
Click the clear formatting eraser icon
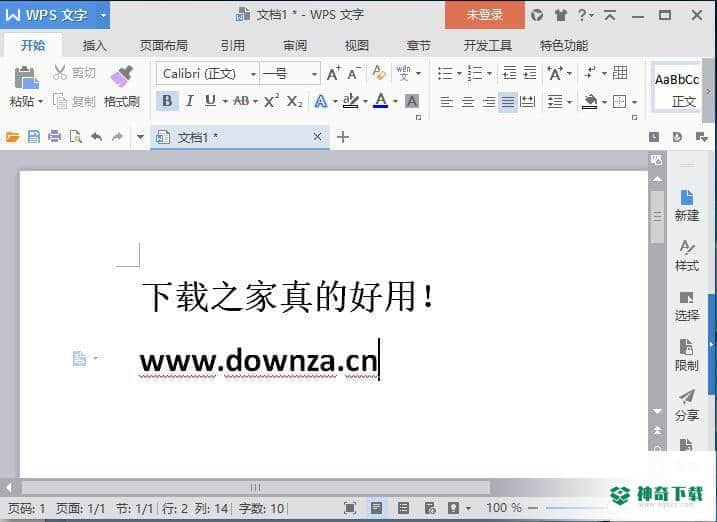click(x=378, y=73)
